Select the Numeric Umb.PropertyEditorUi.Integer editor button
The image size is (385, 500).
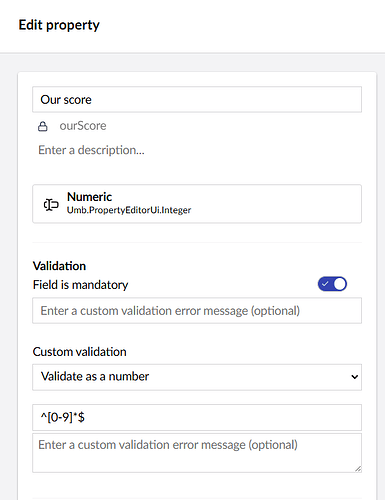pyautogui.click(x=197, y=204)
